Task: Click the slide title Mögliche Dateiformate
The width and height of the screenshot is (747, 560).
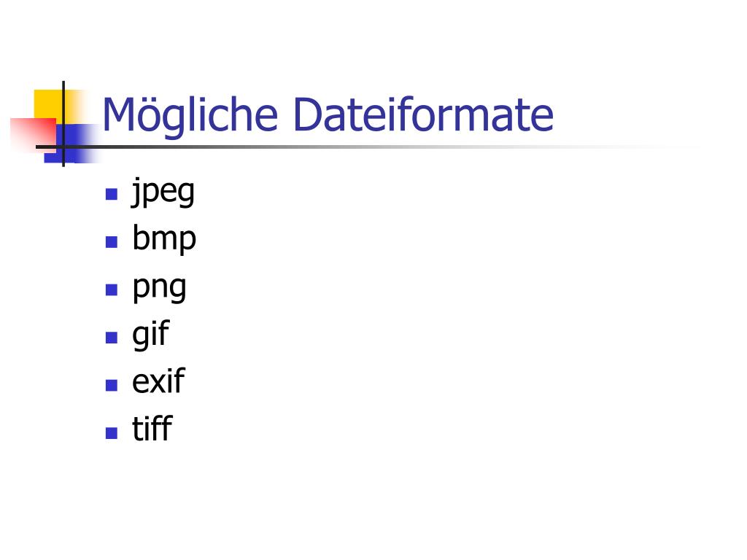Action: click(x=328, y=116)
